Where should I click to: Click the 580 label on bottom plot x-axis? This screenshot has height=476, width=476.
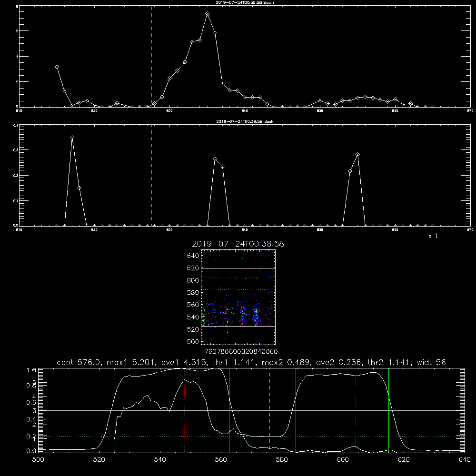click(282, 460)
